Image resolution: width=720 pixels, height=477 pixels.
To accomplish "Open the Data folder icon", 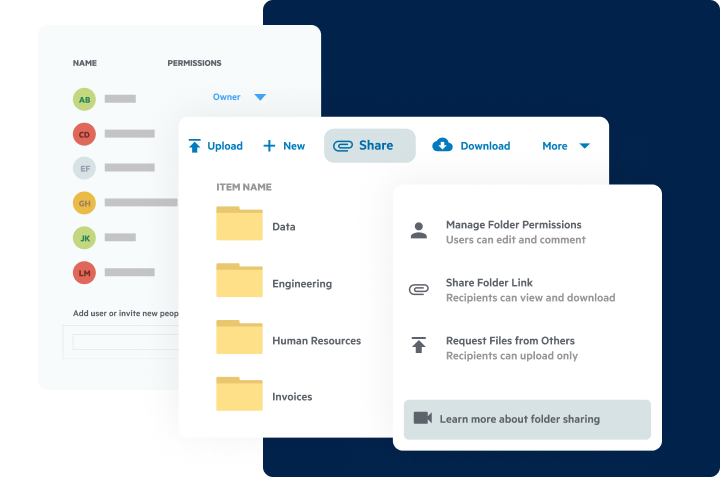I will (239, 225).
